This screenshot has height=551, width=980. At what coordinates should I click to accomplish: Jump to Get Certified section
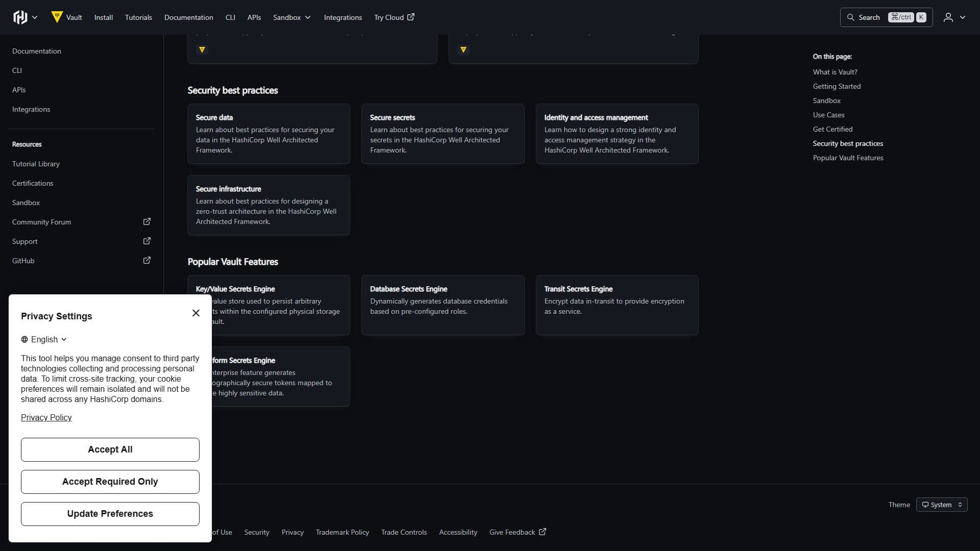(x=832, y=129)
